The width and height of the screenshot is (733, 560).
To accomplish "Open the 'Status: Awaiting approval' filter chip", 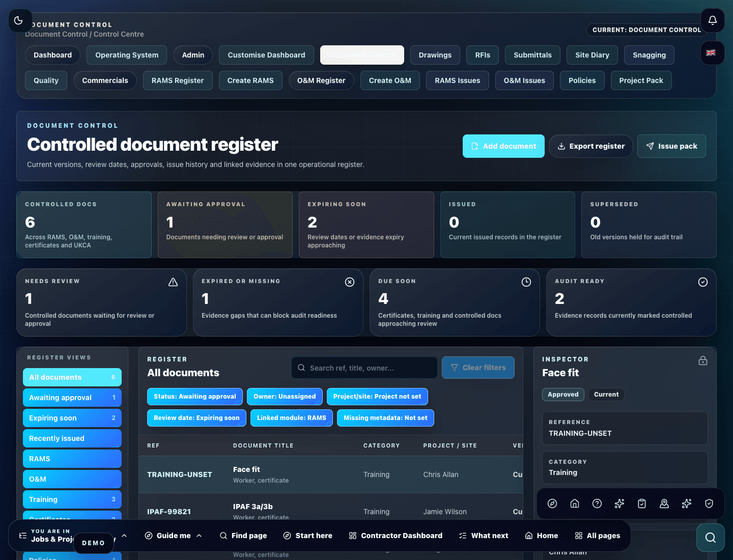I will pos(195,397).
